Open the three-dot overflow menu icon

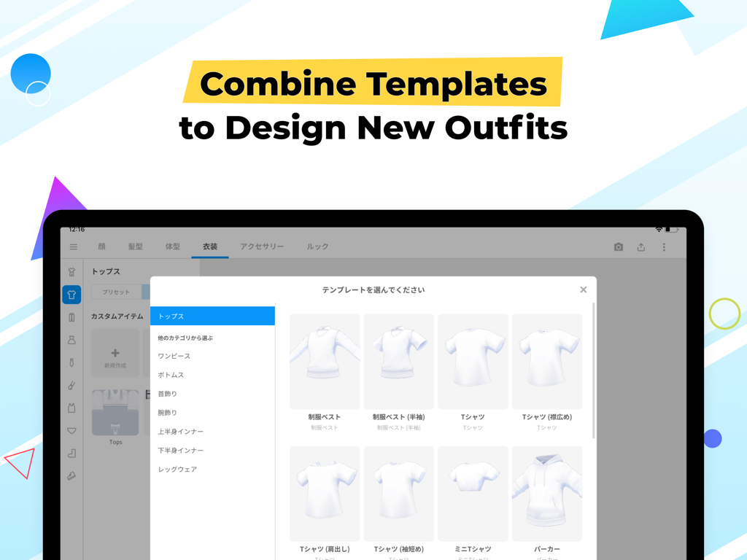(665, 246)
